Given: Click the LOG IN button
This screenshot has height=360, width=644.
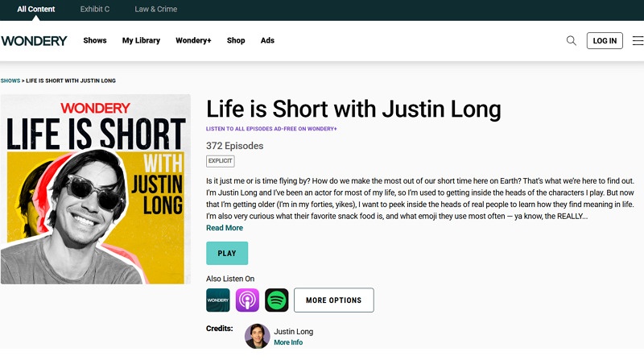Looking at the screenshot, I should pos(605,41).
